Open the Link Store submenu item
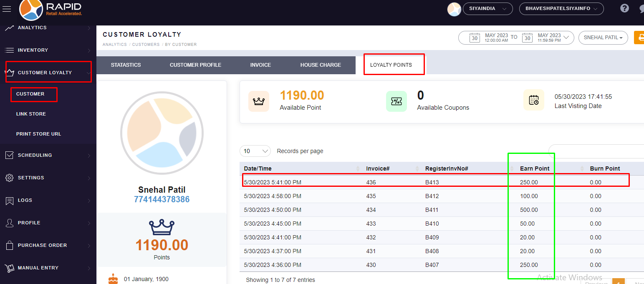This screenshot has width=644, height=284. click(31, 114)
